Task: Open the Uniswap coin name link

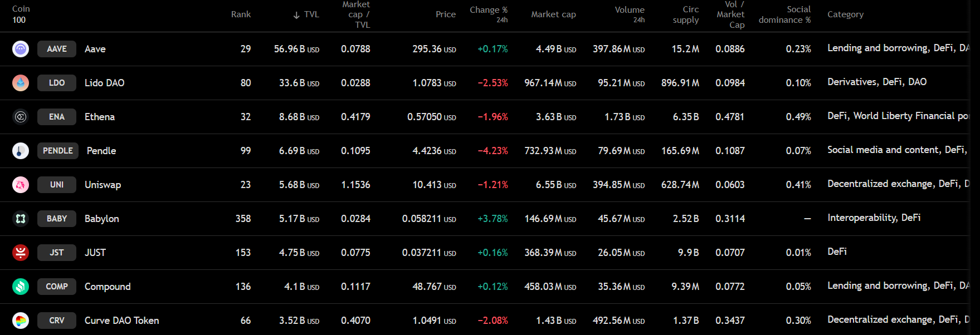Action: [x=103, y=185]
